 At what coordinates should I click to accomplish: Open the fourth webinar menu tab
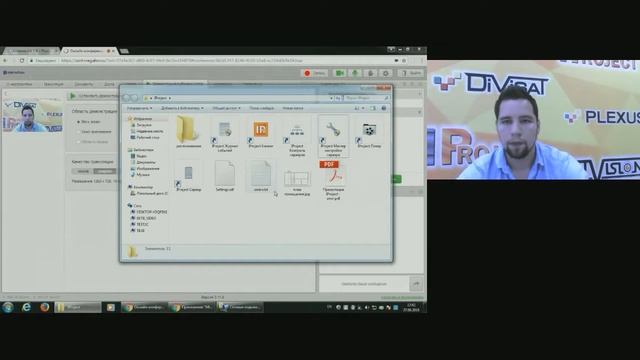click(x=109, y=84)
